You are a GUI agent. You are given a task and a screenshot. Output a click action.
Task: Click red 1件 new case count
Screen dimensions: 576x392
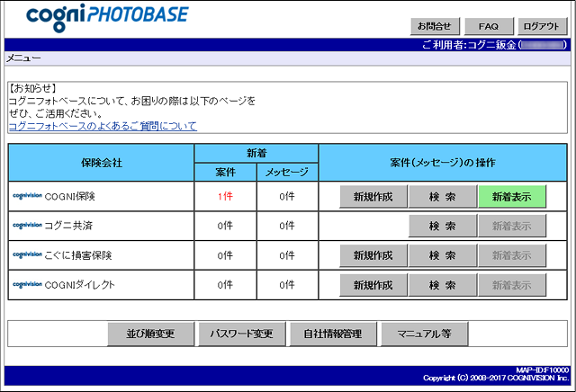click(x=225, y=196)
